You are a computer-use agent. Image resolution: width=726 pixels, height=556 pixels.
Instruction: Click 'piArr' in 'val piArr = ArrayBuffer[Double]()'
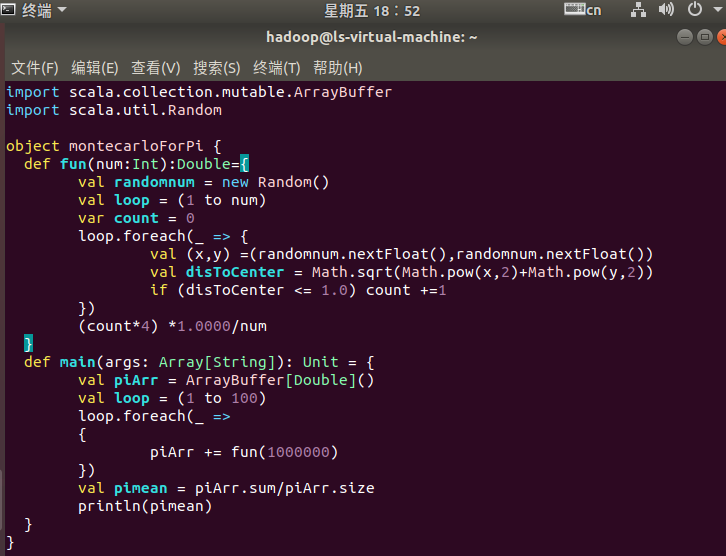tap(136, 380)
